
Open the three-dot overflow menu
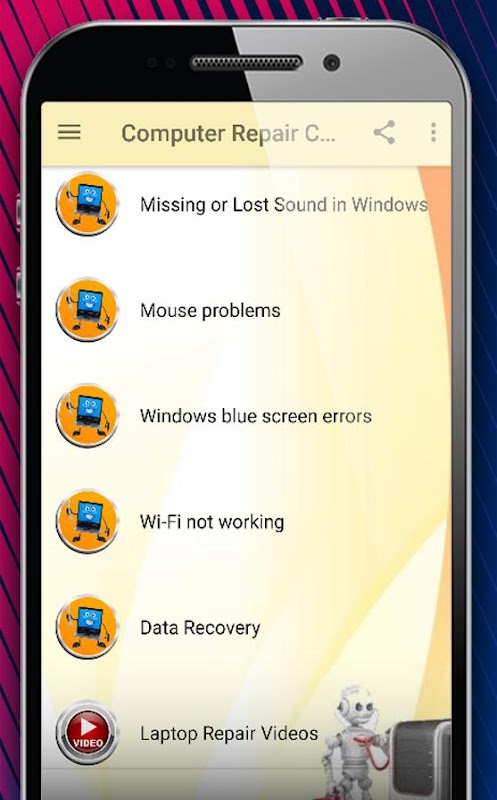click(x=433, y=133)
